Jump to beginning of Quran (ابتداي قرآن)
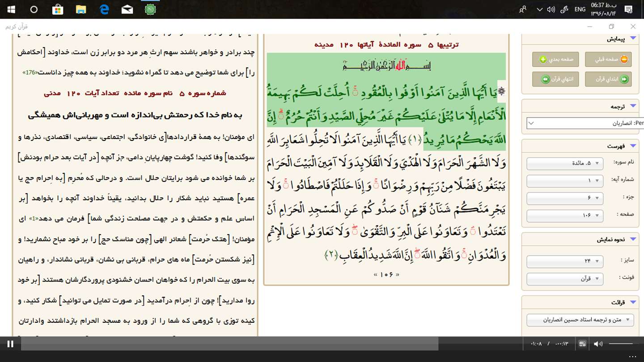Image resolution: width=644 pixels, height=362 pixels. click(x=608, y=79)
